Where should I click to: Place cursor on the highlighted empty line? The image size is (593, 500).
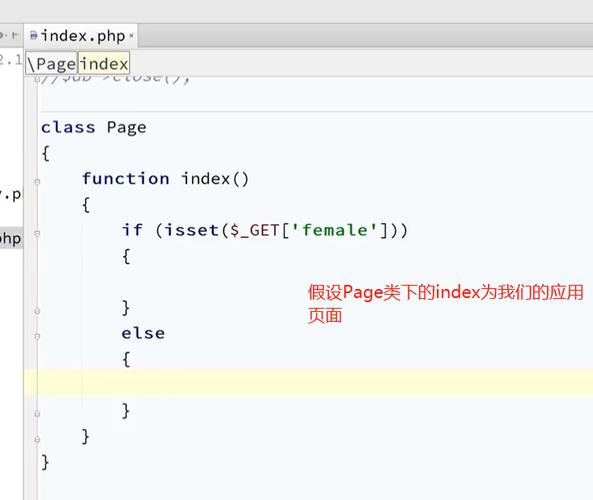pos(308,383)
